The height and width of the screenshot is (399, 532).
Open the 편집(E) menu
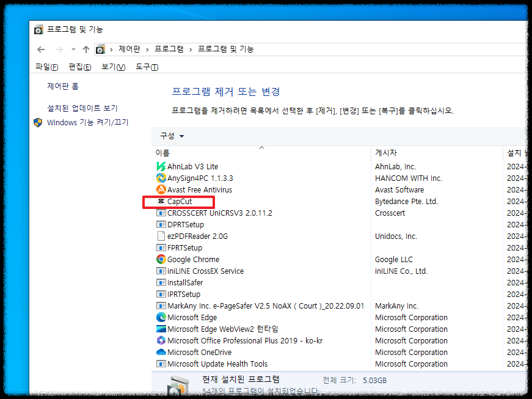click(80, 67)
